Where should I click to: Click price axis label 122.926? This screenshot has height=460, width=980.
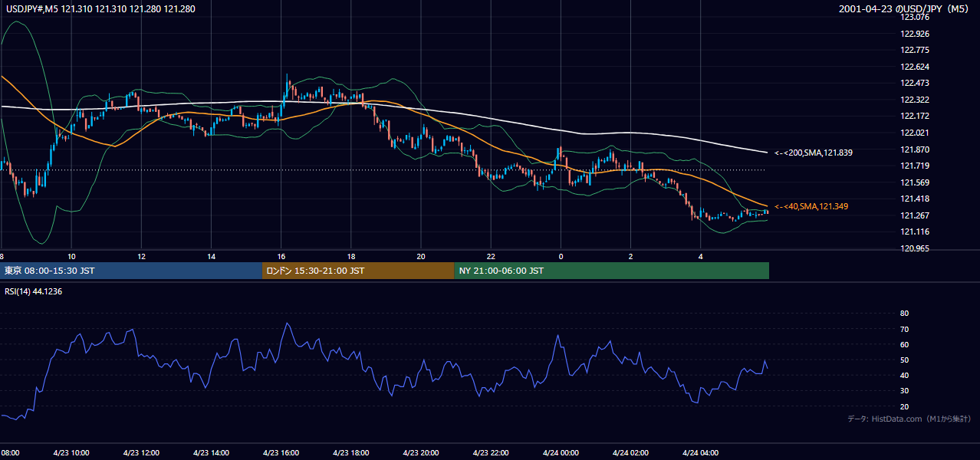[x=916, y=34]
